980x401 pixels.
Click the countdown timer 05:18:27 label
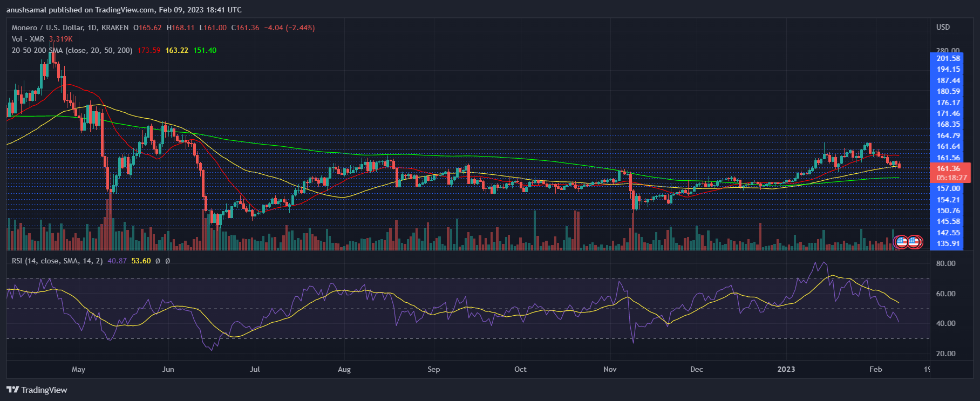pyautogui.click(x=948, y=178)
